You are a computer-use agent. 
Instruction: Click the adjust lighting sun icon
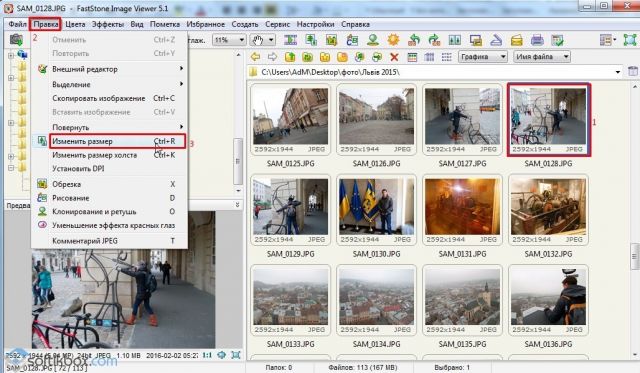(x=393, y=40)
